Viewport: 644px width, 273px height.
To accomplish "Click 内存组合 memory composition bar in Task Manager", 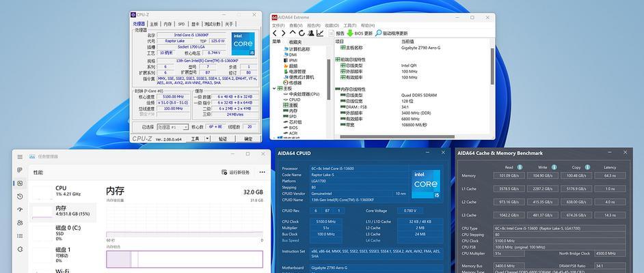I will (185, 259).
